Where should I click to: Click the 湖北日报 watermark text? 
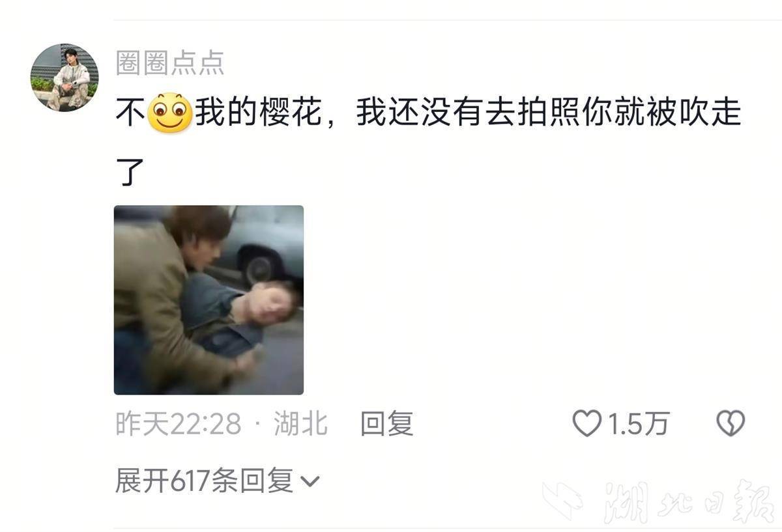[687, 501]
